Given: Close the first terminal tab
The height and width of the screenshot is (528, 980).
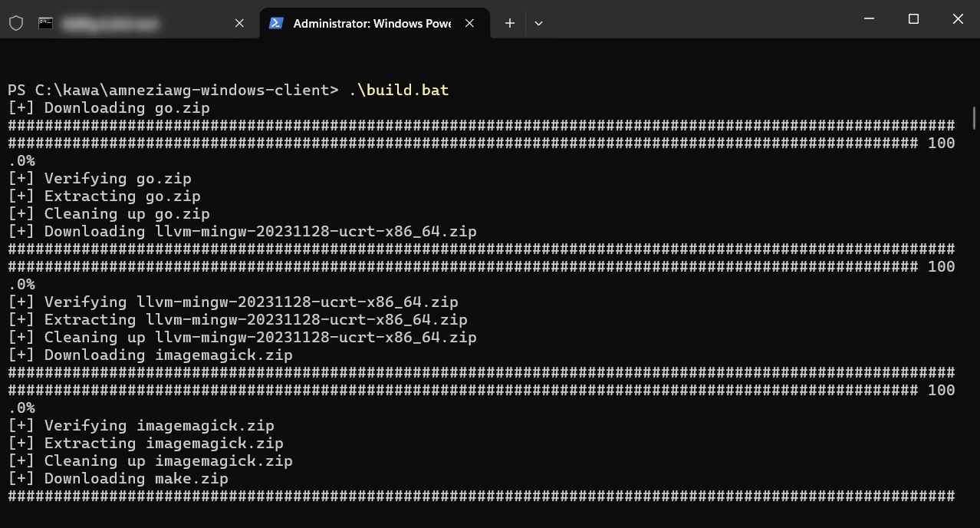Looking at the screenshot, I should (238, 23).
